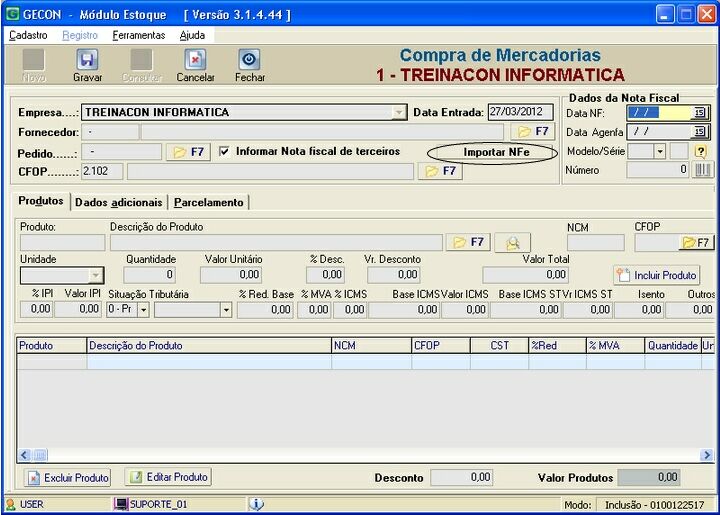This screenshot has height=515, width=720.
Task: Click the left scroll arrow of the product grid
Action: (25, 455)
